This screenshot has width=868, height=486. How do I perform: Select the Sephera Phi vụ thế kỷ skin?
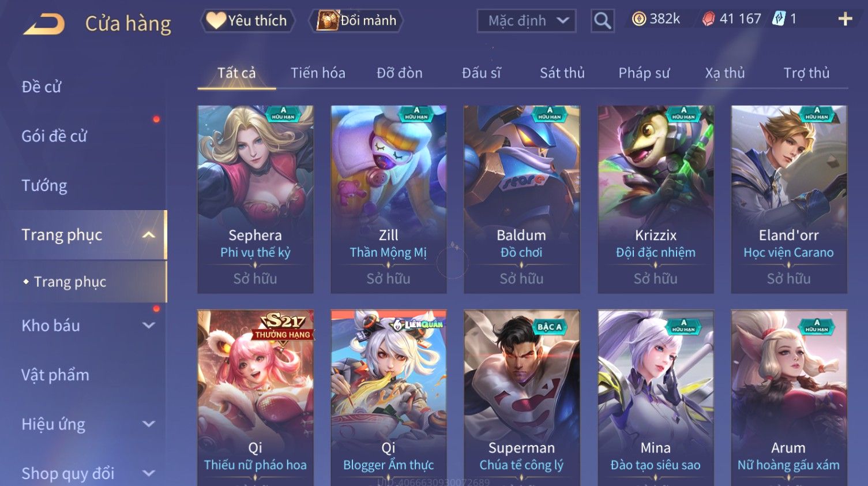point(255,199)
